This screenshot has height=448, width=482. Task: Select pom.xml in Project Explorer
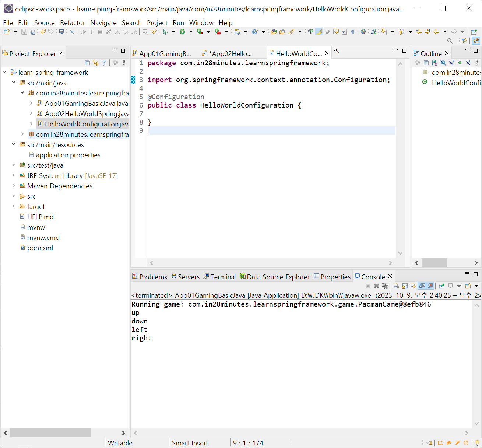[36, 248]
